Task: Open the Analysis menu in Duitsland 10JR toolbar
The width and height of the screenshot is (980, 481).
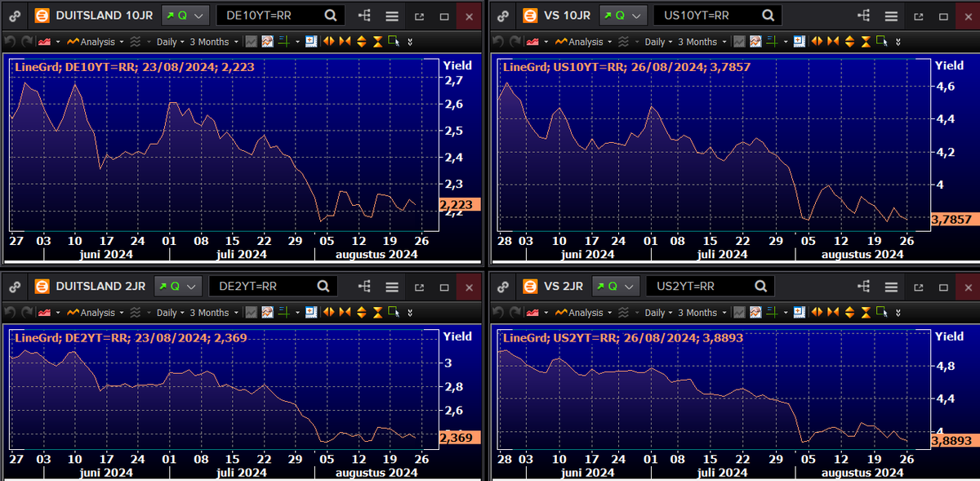Action: [x=97, y=42]
